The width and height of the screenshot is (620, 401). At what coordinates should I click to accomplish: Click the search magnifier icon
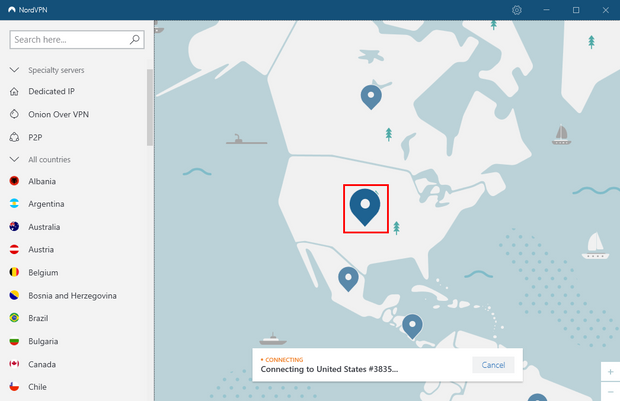coord(135,39)
